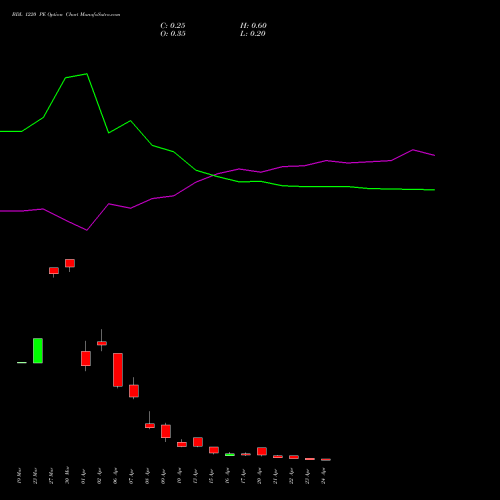Click the red candle for 08 Apr
Screen dimensions: 500x500
150,426
